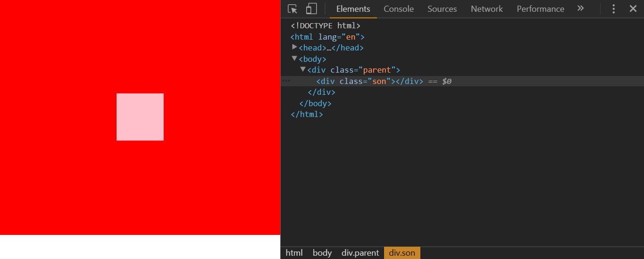Select div.parent in the breadcrumb bar
644x259 pixels.
coord(360,253)
